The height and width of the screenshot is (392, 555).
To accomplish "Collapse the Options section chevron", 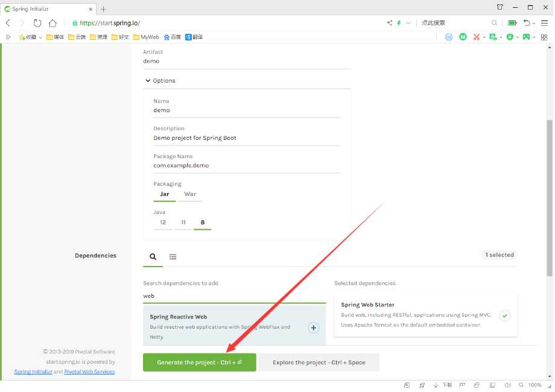I will pos(148,81).
